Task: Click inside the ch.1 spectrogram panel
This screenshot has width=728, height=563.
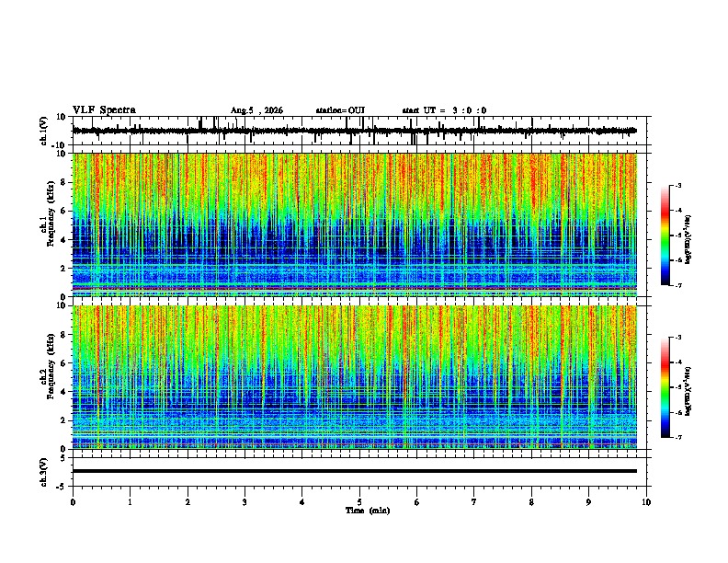Action: [x=355, y=224]
